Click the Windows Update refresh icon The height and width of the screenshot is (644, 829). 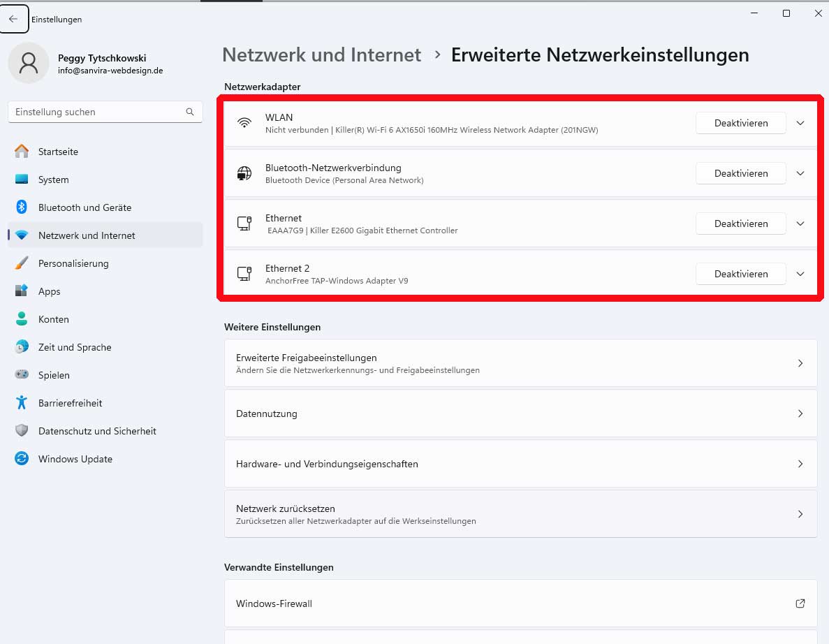pos(22,458)
